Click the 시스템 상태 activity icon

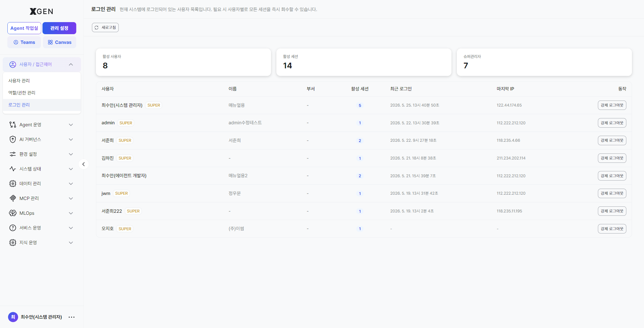(13, 169)
